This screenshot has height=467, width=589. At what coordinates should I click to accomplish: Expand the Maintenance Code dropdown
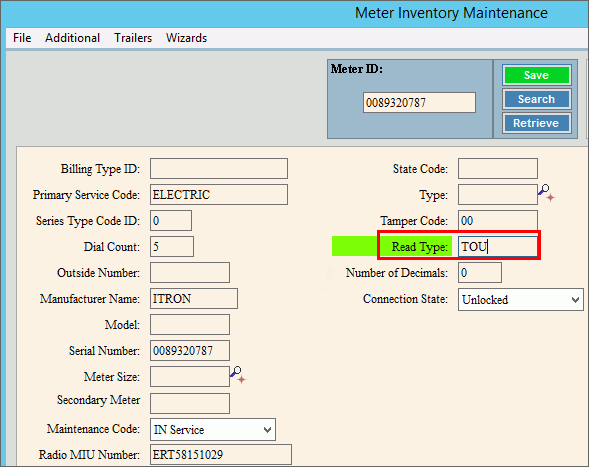pyautogui.click(x=213, y=429)
